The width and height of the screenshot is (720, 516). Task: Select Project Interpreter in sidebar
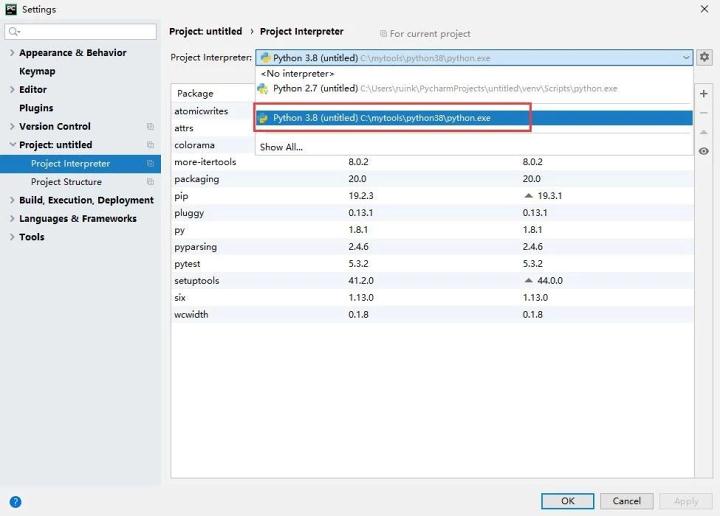coord(80,164)
